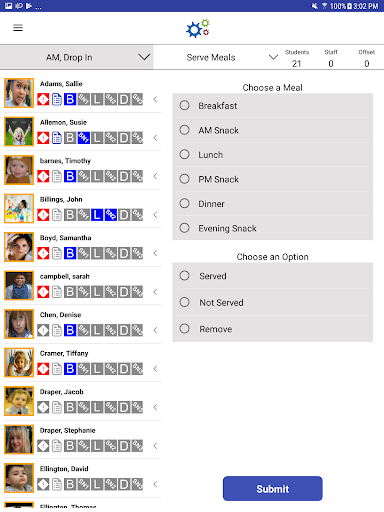This screenshot has width=384, height=512.
Task: Select the Evening Snack radio button
Action: coord(184,228)
